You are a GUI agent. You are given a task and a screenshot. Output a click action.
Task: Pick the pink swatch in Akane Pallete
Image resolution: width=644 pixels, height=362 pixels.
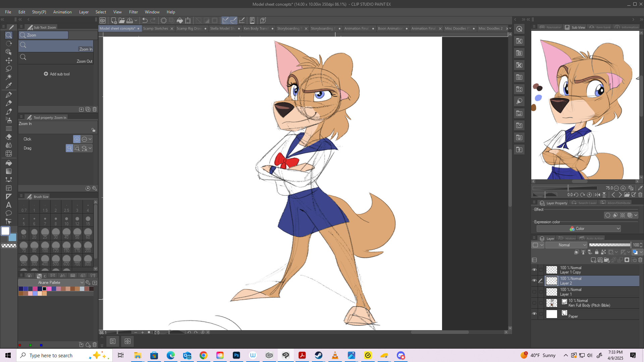pos(49,289)
